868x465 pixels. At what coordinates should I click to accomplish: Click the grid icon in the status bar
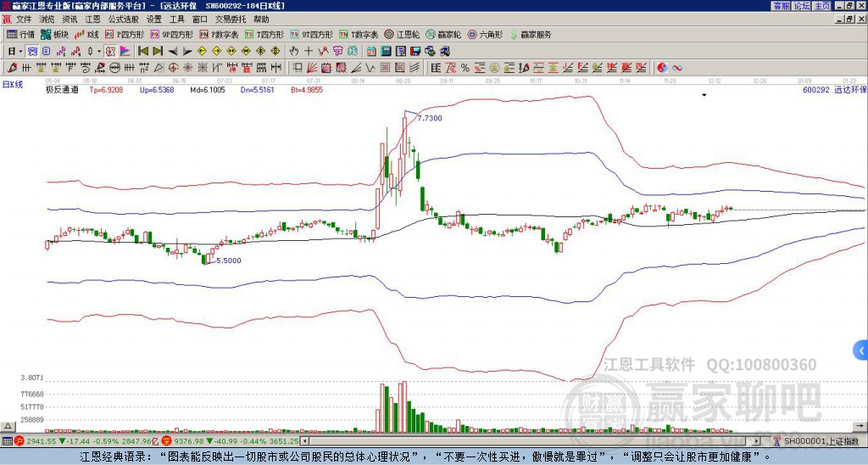point(7,441)
